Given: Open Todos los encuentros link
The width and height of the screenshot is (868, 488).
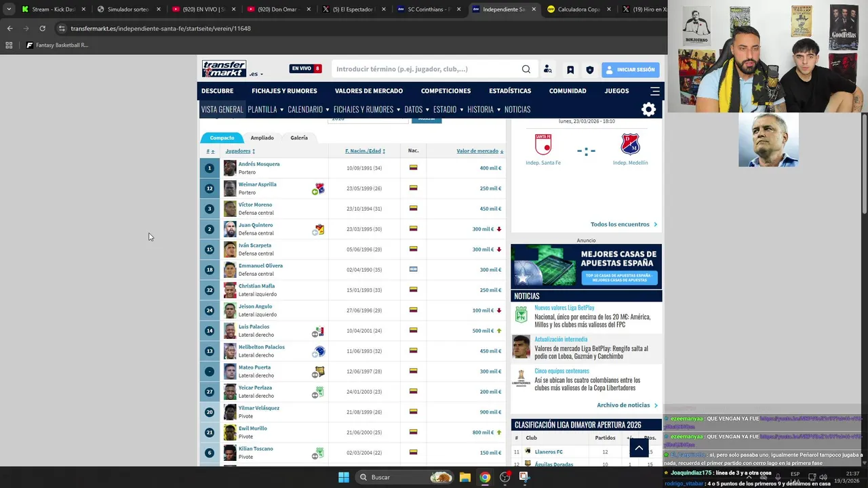Looking at the screenshot, I should pyautogui.click(x=623, y=224).
